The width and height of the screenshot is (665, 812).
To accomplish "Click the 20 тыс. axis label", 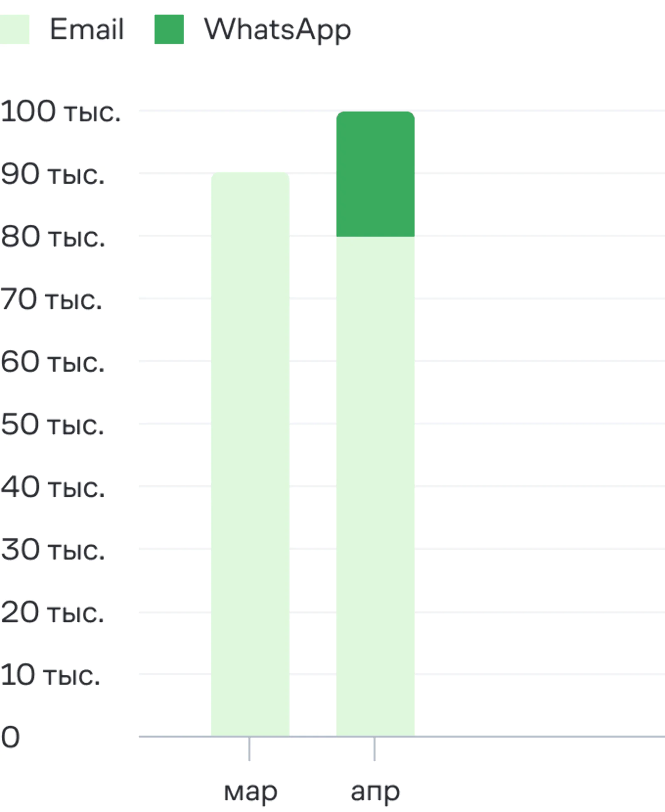I will click(x=52, y=612).
